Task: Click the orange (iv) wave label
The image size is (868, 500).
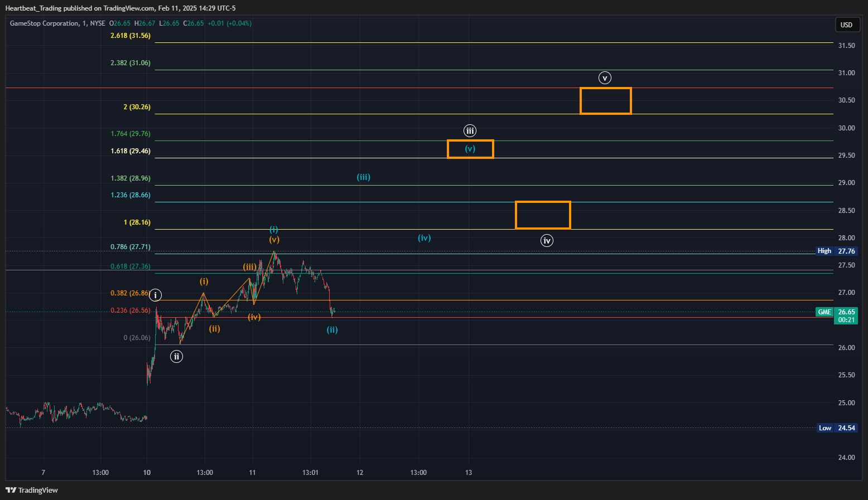Action: coord(254,317)
